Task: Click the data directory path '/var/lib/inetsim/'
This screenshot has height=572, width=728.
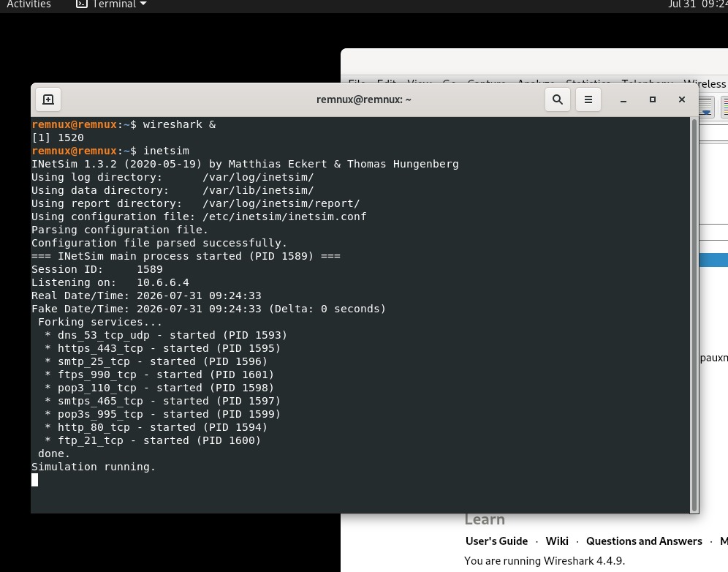Action: (x=258, y=190)
